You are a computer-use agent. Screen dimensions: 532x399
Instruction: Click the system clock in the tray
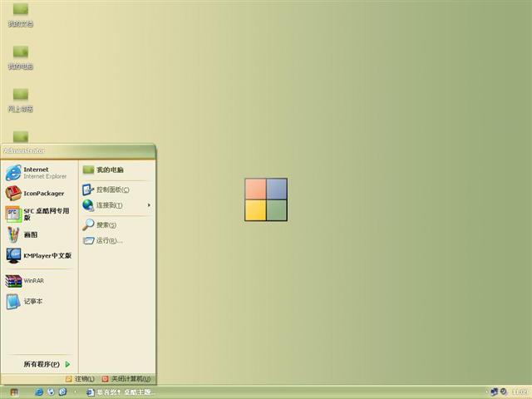520,392
